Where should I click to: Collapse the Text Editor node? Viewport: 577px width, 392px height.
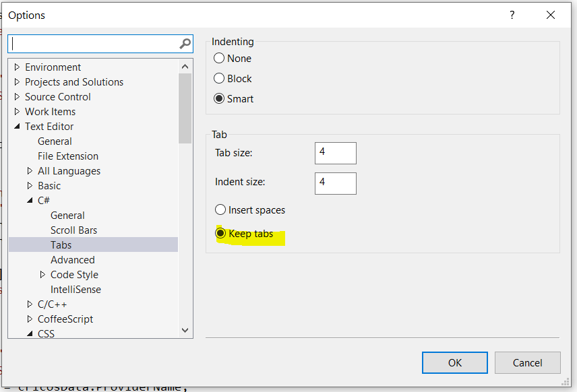(18, 127)
